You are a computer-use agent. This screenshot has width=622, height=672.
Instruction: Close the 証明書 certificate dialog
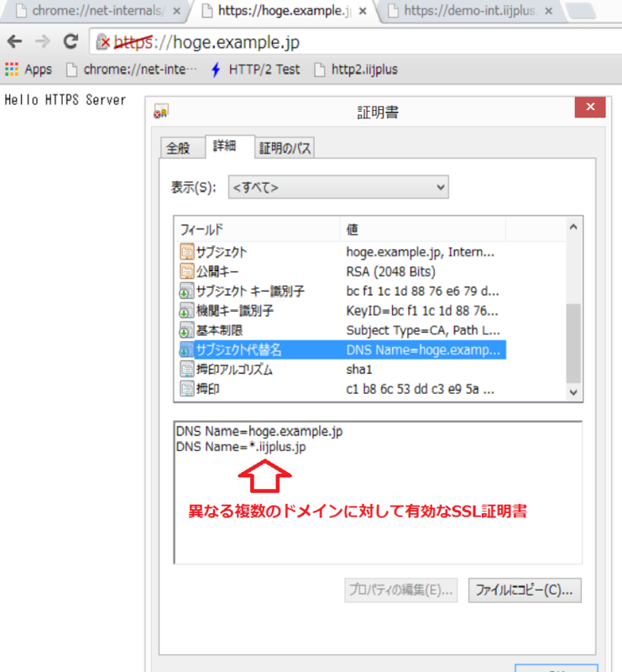click(590, 107)
